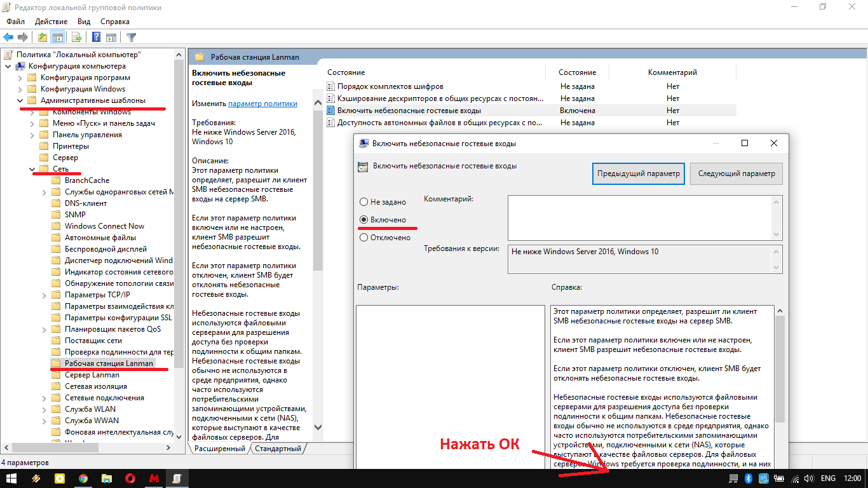The height and width of the screenshot is (488, 868).
Task: Open Opera browser from the taskbar
Action: 130,478
